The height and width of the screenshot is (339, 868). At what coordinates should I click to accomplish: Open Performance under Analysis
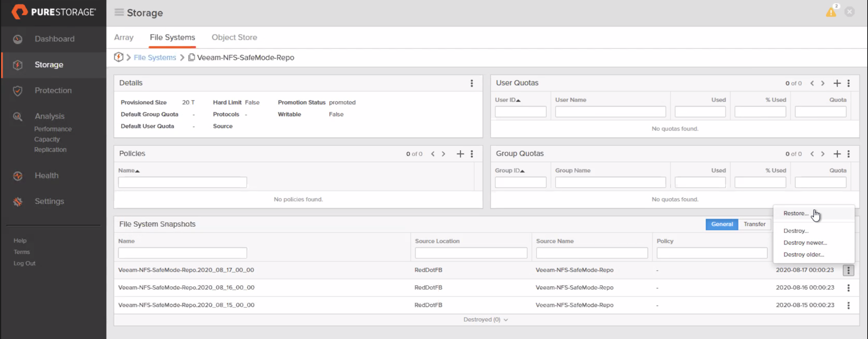(53, 129)
